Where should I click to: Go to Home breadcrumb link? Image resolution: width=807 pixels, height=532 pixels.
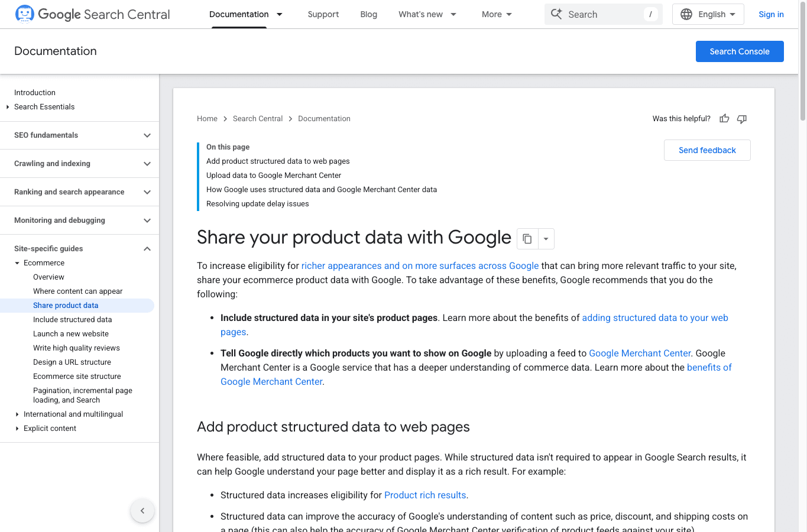pyautogui.click(x=207, y=119)
